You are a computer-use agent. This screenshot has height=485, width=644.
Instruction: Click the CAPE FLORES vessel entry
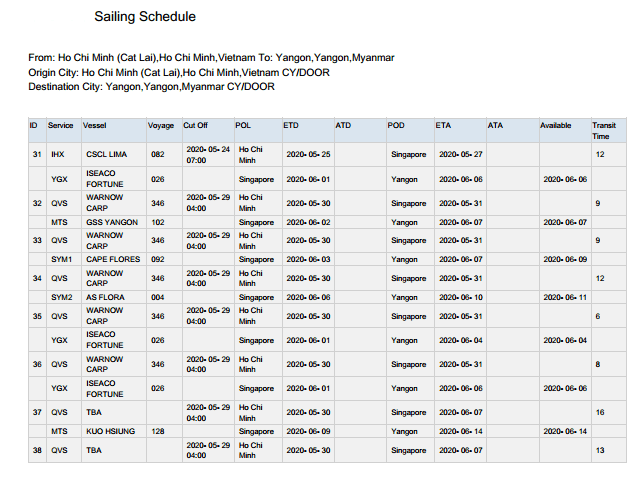pyautogui.click(x=111, y=259)
